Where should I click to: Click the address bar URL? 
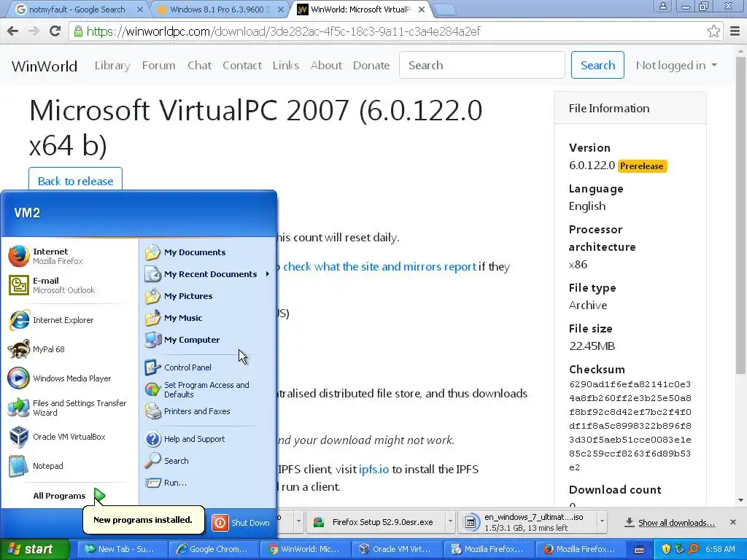point(284,31)
